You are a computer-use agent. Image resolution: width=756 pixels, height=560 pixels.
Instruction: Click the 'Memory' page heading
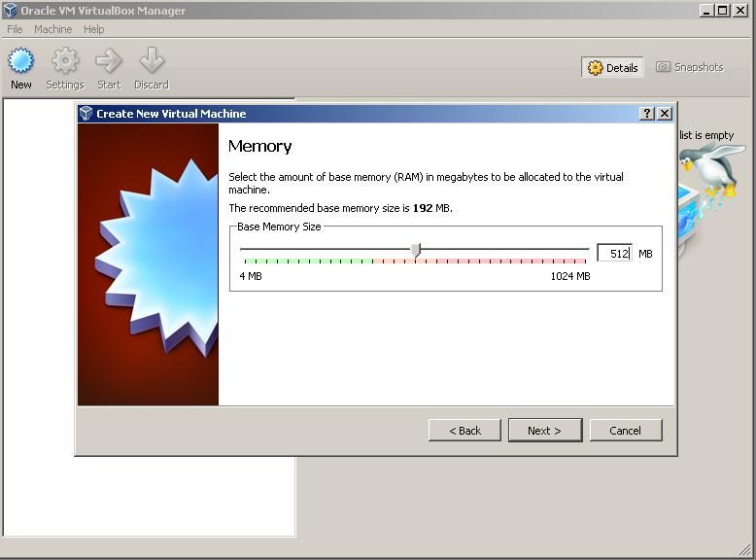tap(259, 147)
